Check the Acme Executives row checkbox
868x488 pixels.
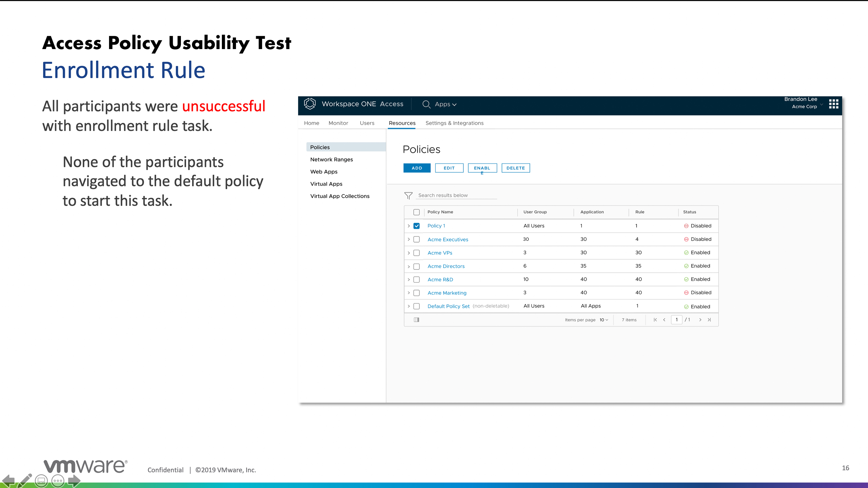416,239
